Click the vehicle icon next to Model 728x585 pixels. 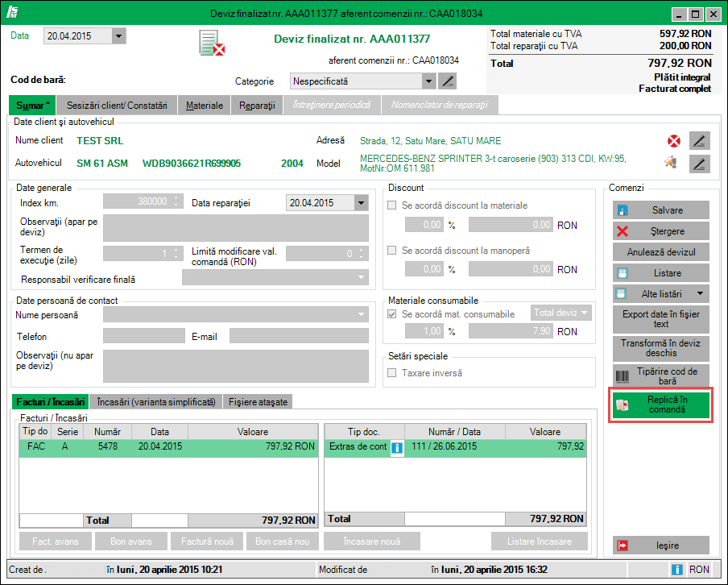(671, 162)
